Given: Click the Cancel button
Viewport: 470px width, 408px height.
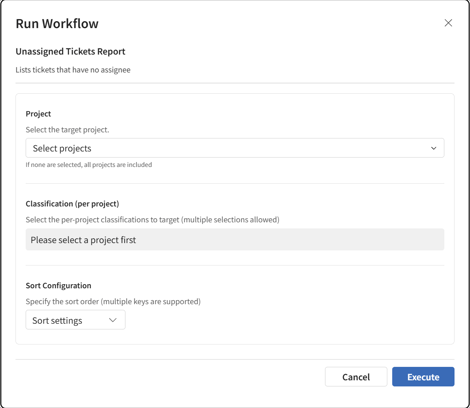Looking at the screenshot, I should coord(356,377).
